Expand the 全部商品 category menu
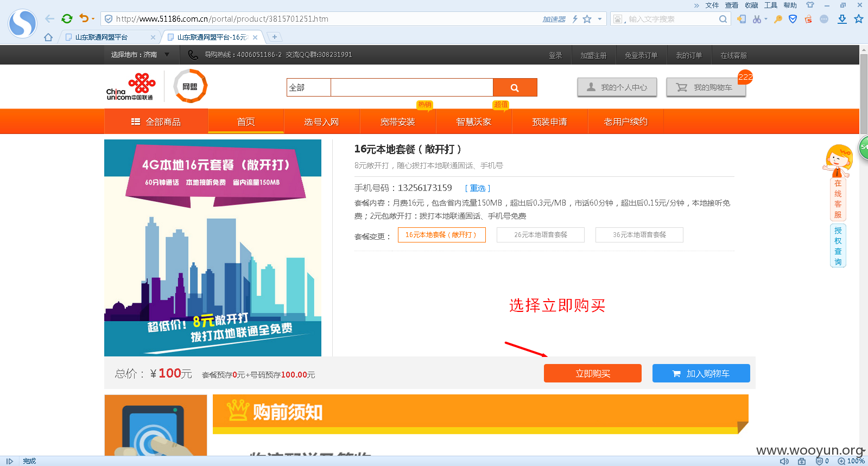This screenshot has height=466, width=868. point(156,122)
